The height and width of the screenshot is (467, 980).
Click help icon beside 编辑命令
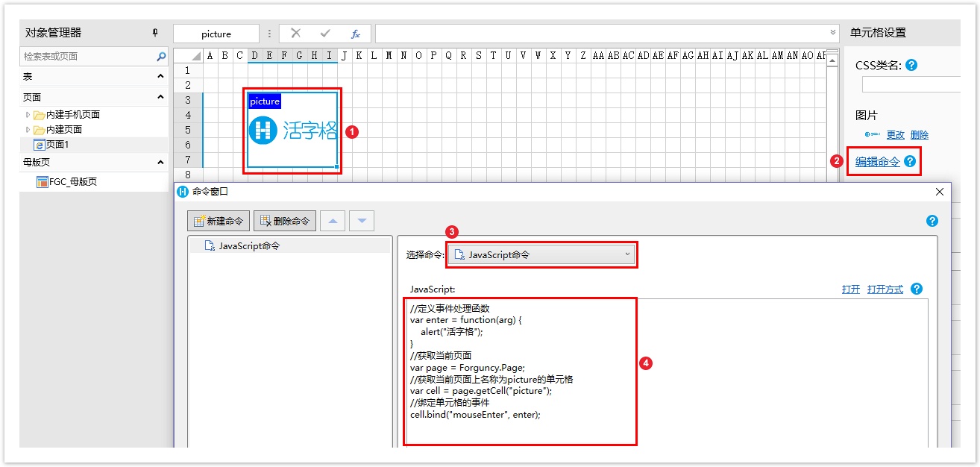click(909, 161)
